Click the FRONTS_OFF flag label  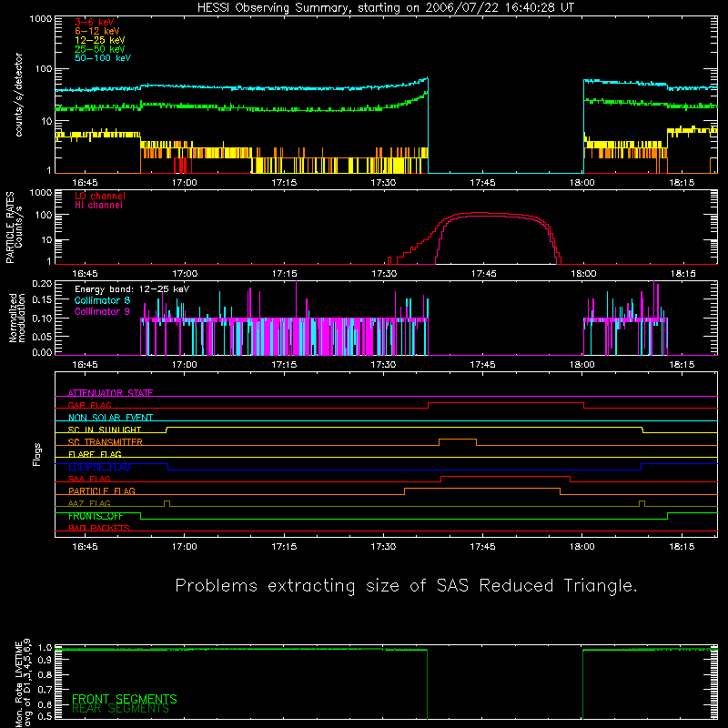(96, 516)
